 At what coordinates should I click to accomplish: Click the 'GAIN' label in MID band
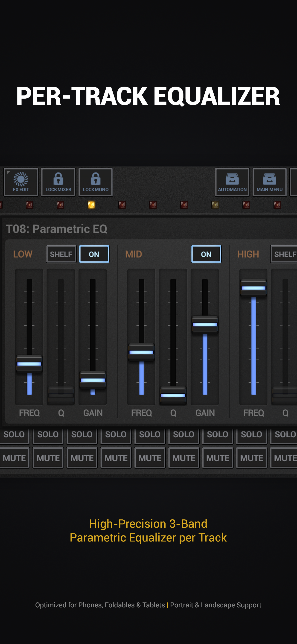[205, 413]
